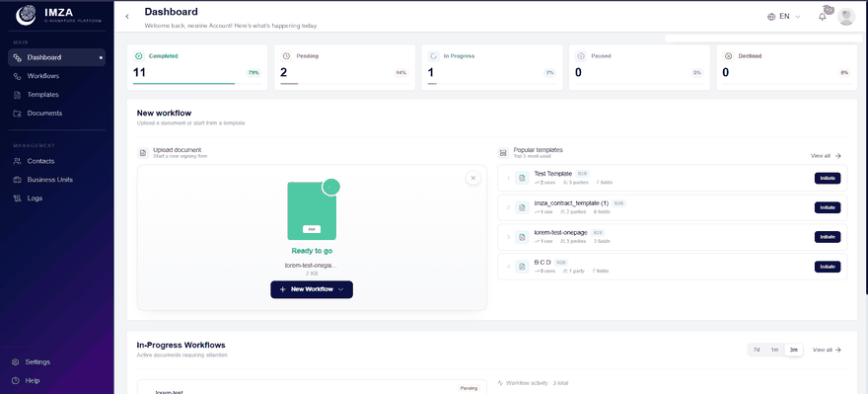Open Workflows in the sidebar
The height and width of the screenshot is (394, 868).
point(56,76)
